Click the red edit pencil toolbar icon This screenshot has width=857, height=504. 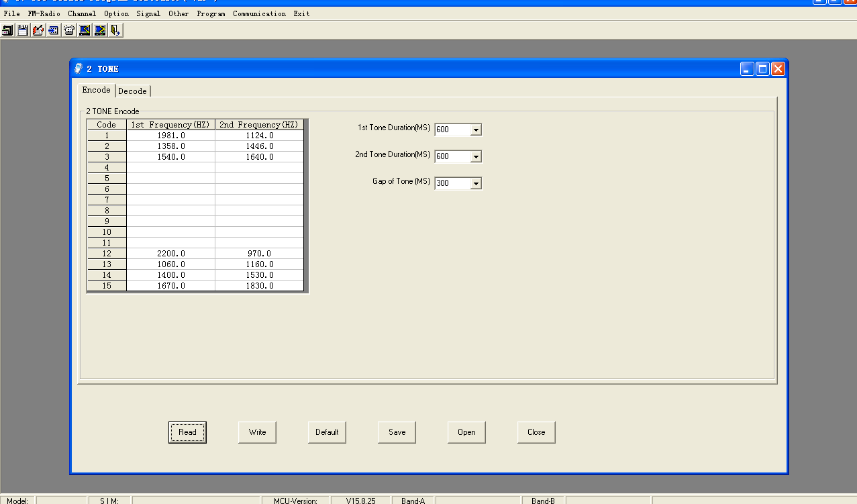38,30
